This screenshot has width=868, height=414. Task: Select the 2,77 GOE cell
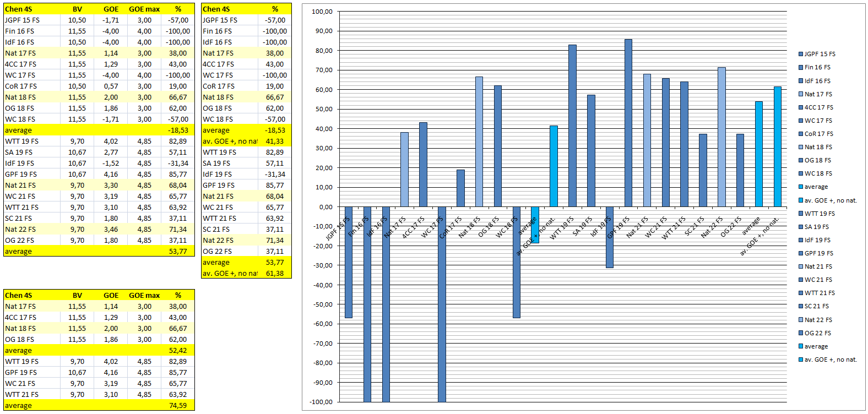[111, 152]
